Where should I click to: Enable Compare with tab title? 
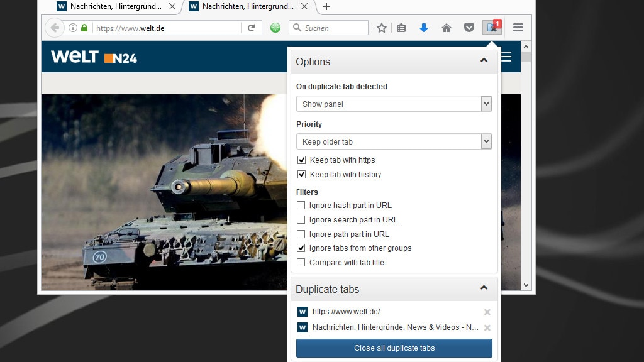301,263
